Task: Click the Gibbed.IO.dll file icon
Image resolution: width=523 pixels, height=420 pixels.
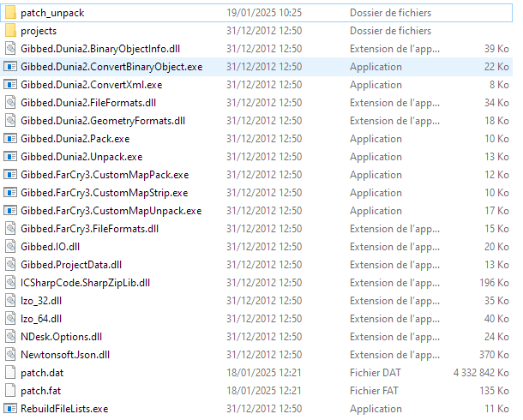Action: [x=10, y=247]
